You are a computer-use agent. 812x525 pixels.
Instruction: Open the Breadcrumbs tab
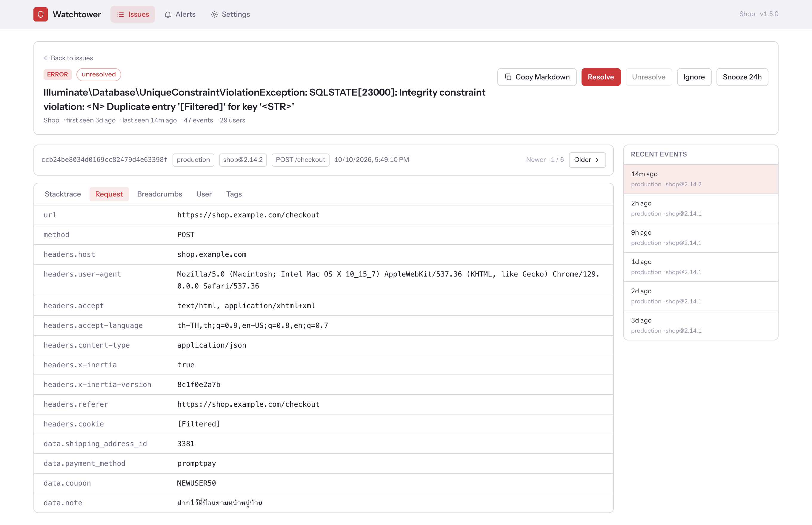pyautogui.click(x=159, y=194)
